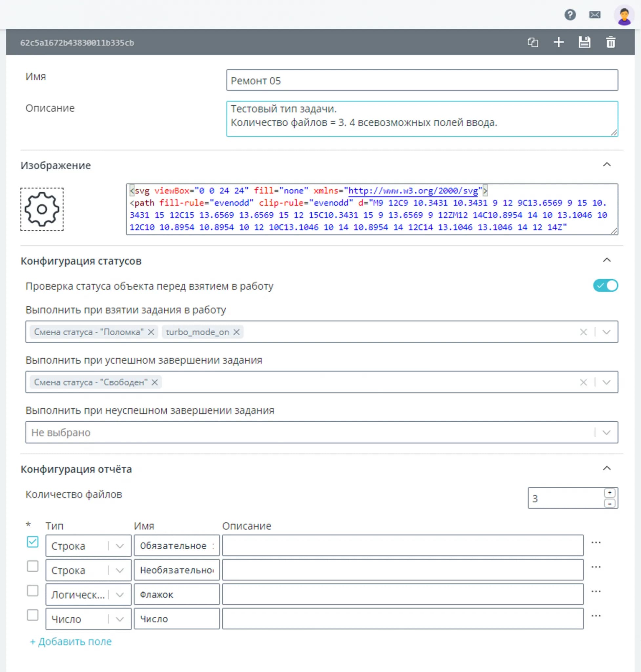The image size is (641, 672).
Task: Increment Количество файлов with plus stepper
Action: (609, 493)
